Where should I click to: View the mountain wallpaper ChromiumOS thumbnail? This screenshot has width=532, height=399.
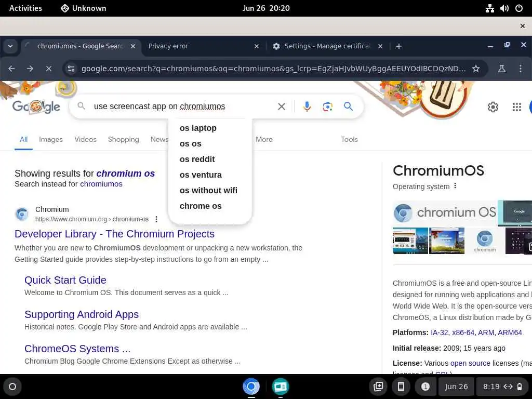pyautogui.click(x=446, y=241)
